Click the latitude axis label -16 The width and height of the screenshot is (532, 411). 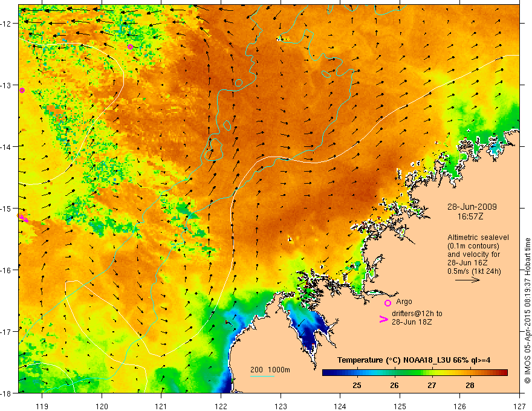(5, 270)
